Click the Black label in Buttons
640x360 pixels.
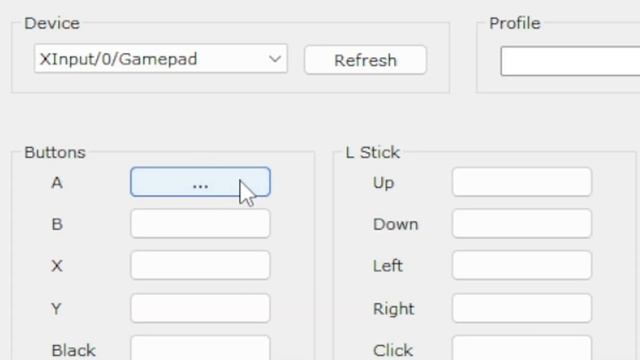[73, 350]
